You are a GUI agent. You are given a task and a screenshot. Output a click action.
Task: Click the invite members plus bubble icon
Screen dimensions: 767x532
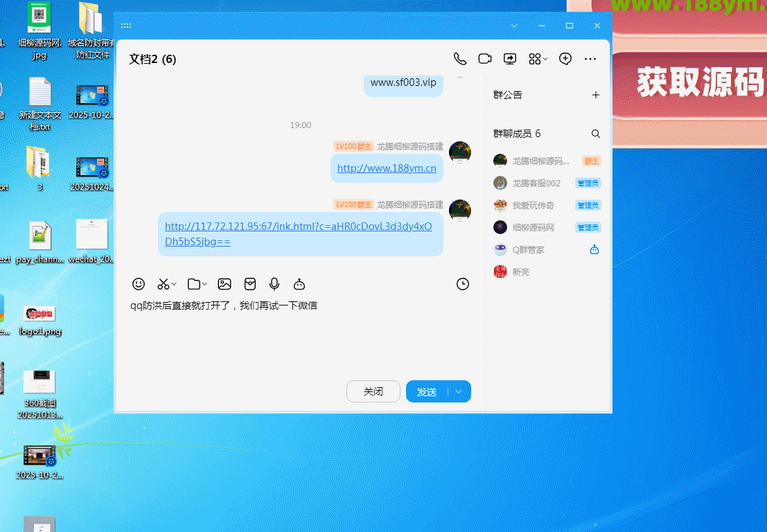click(x=565, y=59)
